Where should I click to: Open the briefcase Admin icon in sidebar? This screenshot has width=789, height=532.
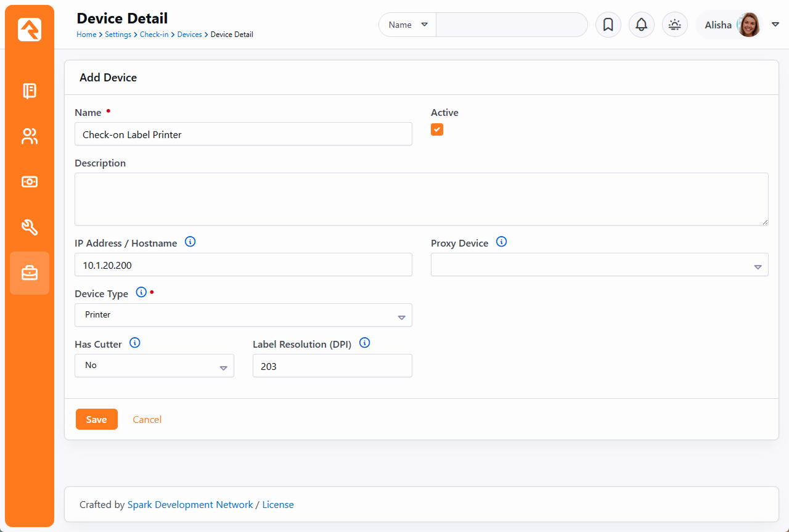[30, 273]
